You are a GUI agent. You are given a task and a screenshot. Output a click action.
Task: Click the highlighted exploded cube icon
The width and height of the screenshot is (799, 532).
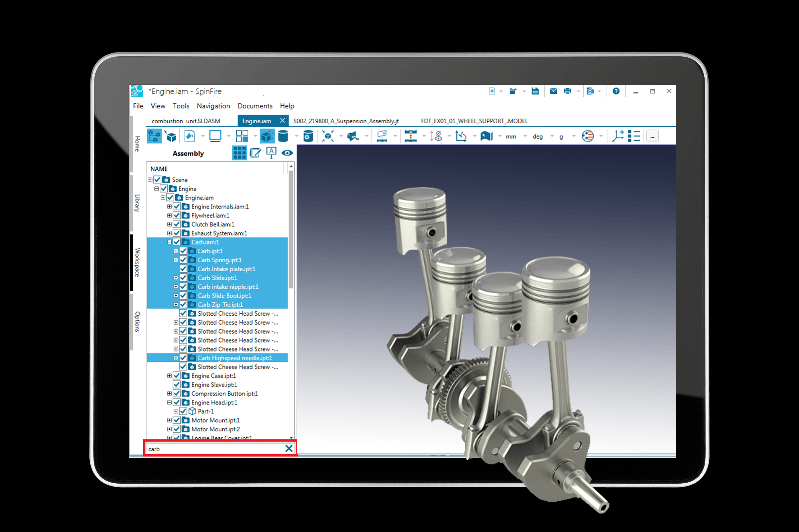tap(267, 136)
